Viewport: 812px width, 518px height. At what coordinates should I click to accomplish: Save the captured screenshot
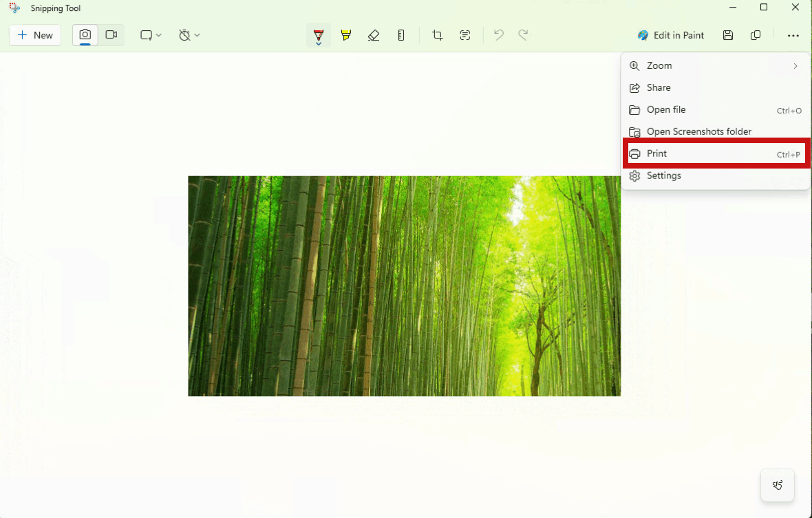coord(728,34)
